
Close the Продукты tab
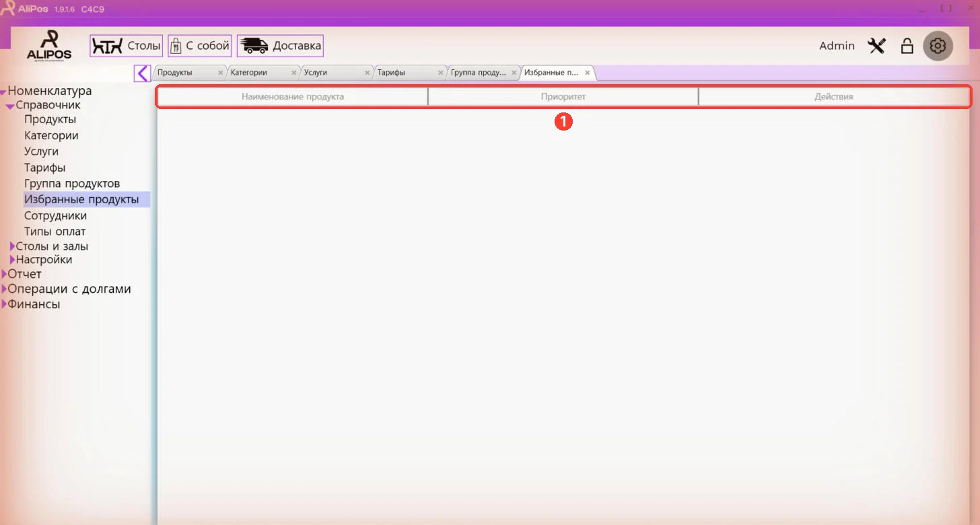pos(220,73)
